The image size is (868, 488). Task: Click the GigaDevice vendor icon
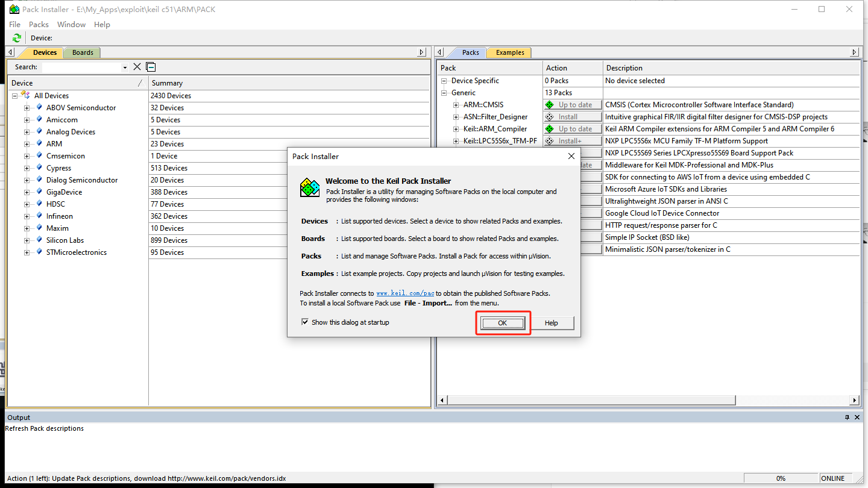pos(39,192)
